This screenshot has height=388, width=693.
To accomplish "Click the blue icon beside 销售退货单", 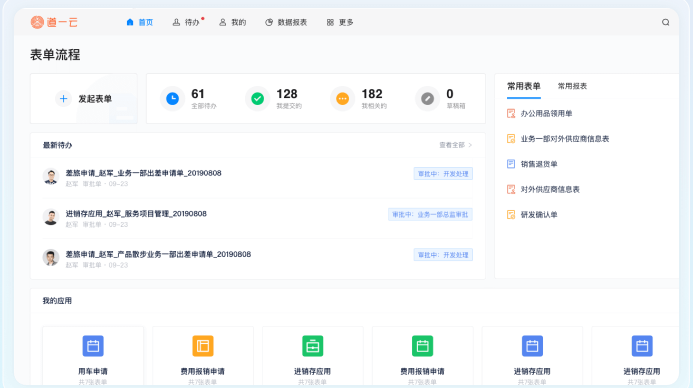I will pyautogui.click(x=511, y=164).
